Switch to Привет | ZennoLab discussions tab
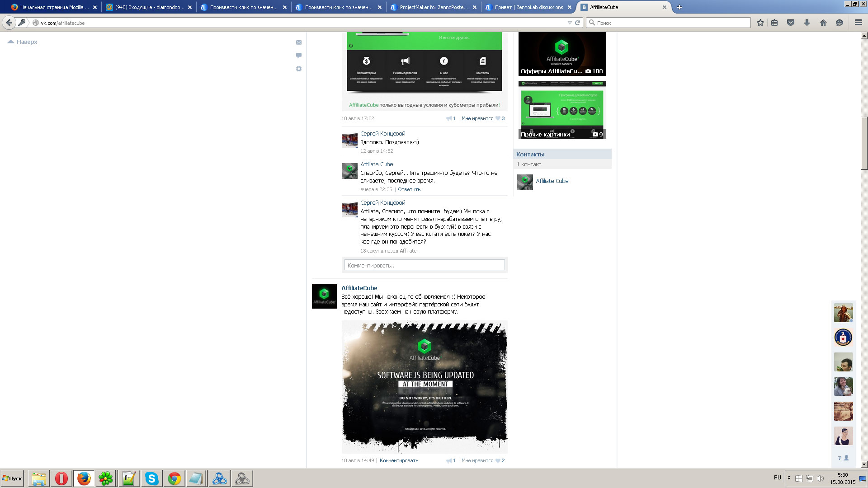The width and height of the screenshot is (868, 488). [529, 7]
